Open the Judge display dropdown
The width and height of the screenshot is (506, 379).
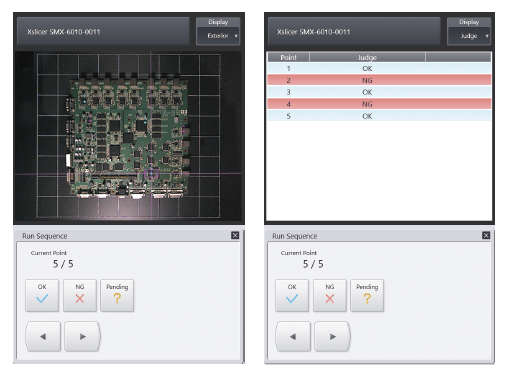coord(469,36)
